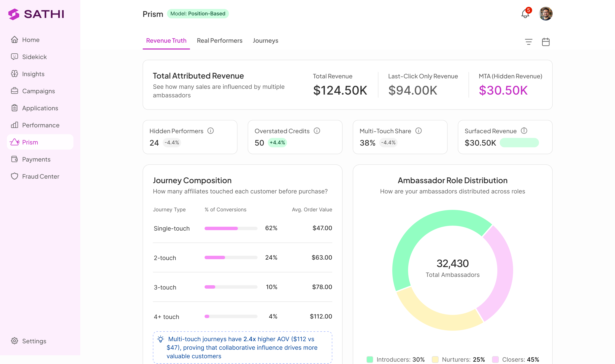This screenshot has width=615, height=364.
Task: Click the Applications clipboard icon
Action: click(15, 108)
